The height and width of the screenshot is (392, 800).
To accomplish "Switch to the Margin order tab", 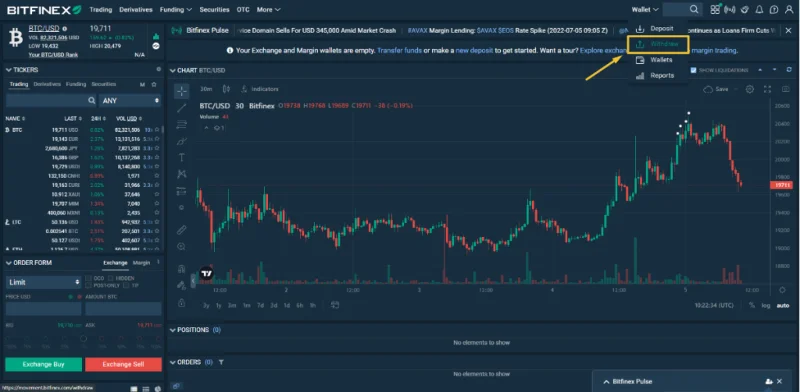I will point(141,263).
